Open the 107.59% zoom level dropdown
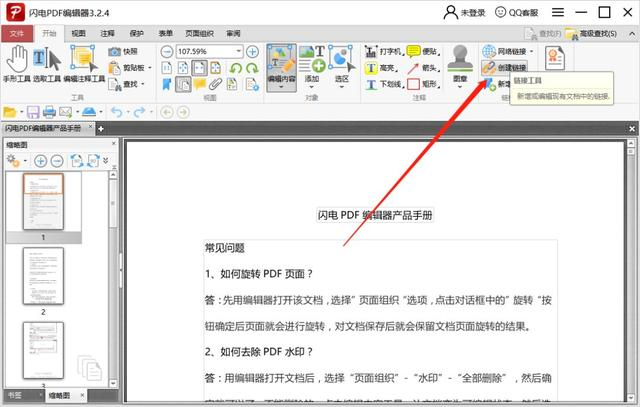The image size is (640, 407). pos(238,51)
